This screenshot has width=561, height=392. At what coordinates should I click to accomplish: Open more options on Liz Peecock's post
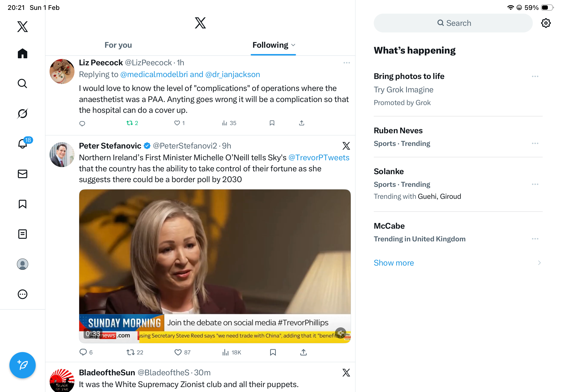point(347,63)
